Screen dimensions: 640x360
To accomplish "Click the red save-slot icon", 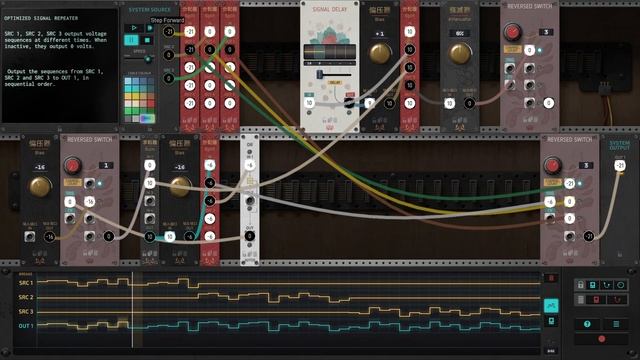I will coord(596,300).
